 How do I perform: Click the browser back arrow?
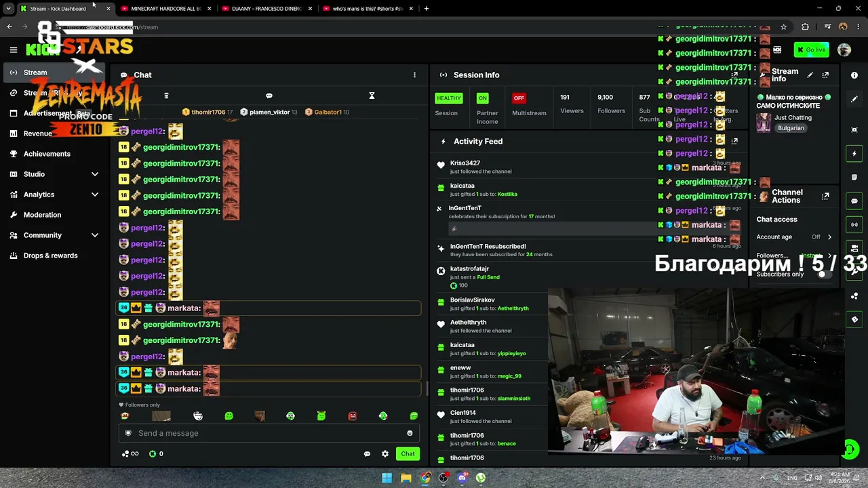[x=9, y=27]
